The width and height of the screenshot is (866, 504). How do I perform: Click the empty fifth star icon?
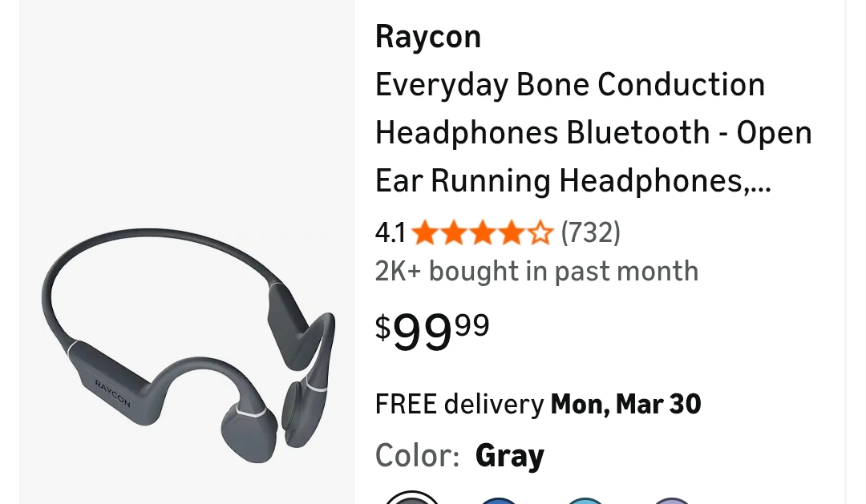point(540,232)
